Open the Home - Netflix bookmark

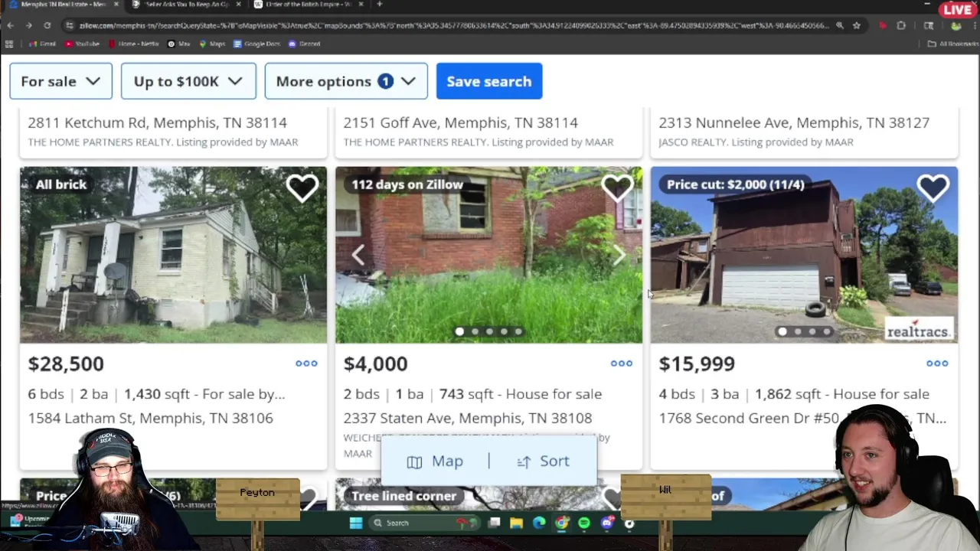tap(133, 44)
